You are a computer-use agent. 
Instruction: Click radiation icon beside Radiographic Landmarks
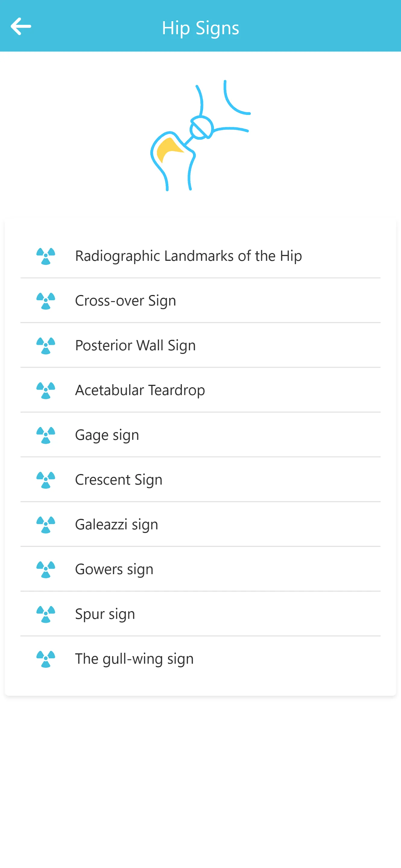pyautogui.click(x=46, y=256)
